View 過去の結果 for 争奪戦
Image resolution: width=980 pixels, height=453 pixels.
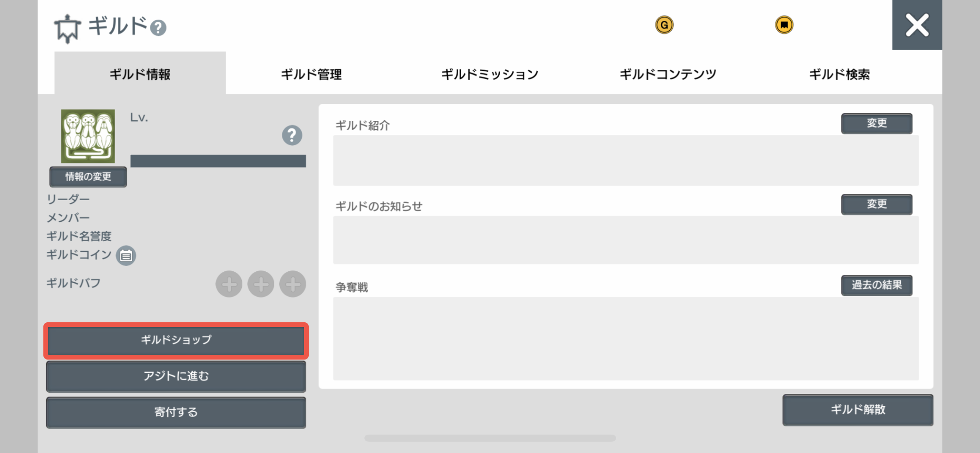[x=877, y=285]
